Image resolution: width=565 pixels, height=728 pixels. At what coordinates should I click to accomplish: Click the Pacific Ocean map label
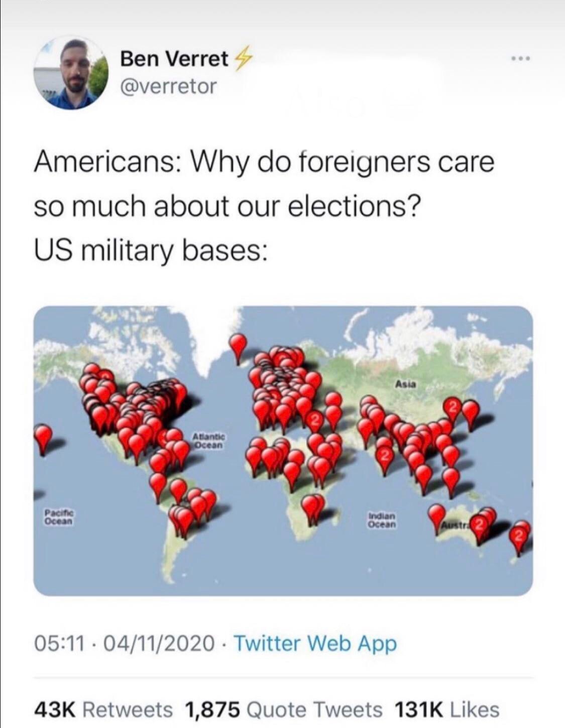pyautogui.click(x=59, y=517)
